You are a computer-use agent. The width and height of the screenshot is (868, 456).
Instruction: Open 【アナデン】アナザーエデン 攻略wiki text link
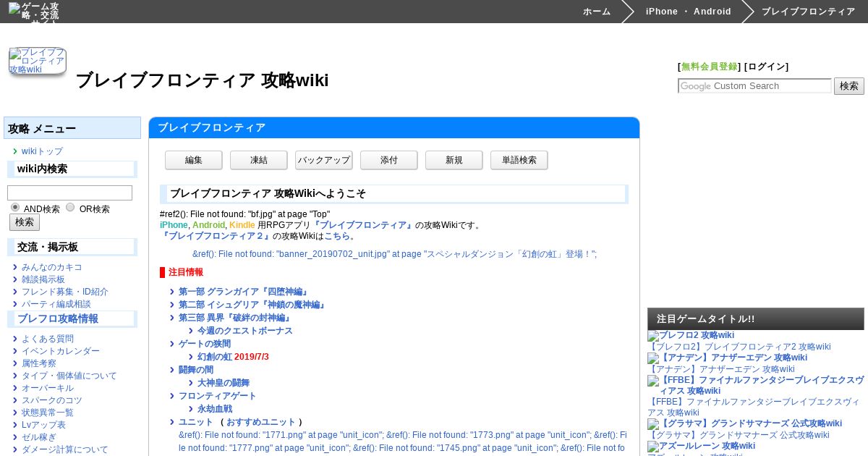[720, 369]
